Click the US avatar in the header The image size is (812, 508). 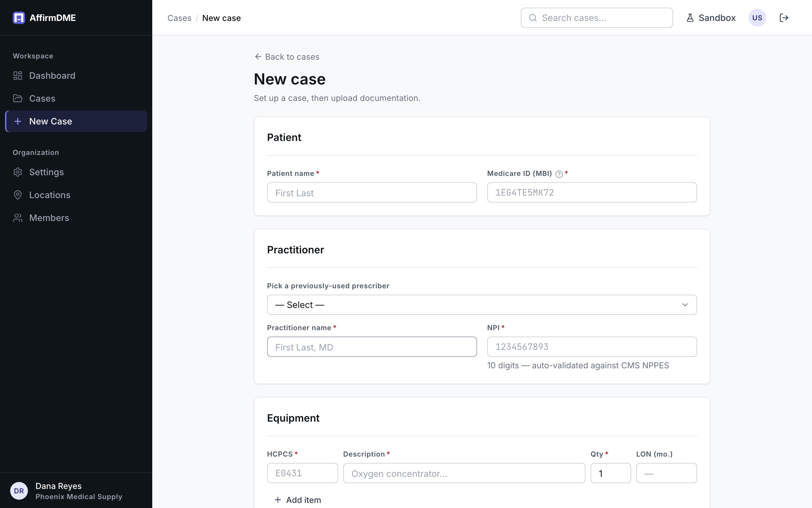pos(757,18)
